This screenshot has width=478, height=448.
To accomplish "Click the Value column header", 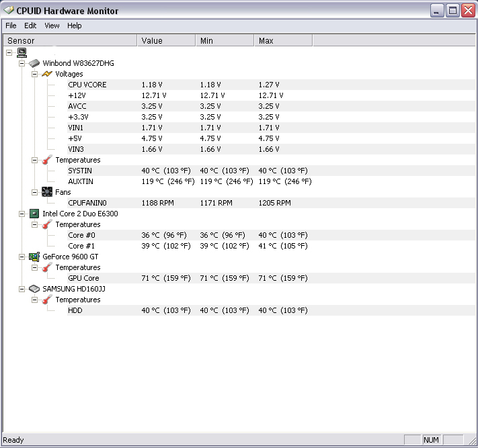I will (x=167, y=40).
